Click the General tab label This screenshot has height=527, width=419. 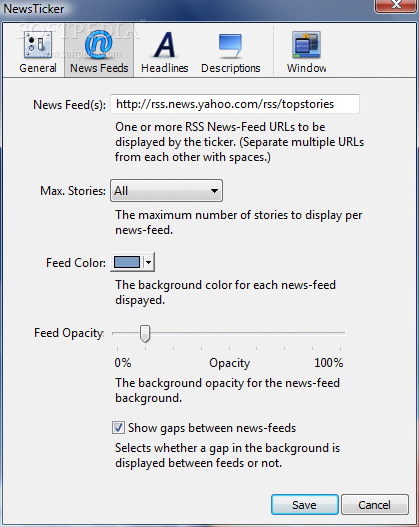(x=38, y=68)
